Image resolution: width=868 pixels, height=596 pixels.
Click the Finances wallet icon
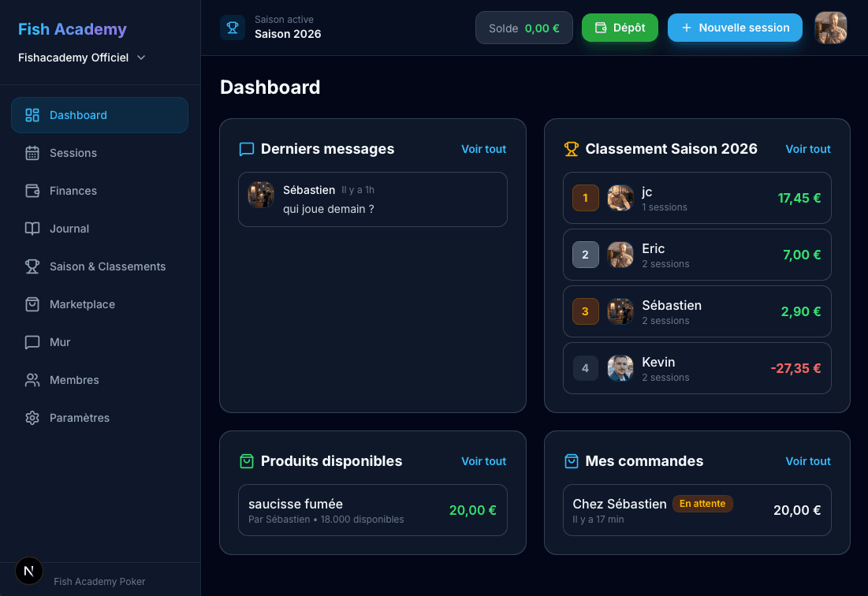click(x=32, y=191)
